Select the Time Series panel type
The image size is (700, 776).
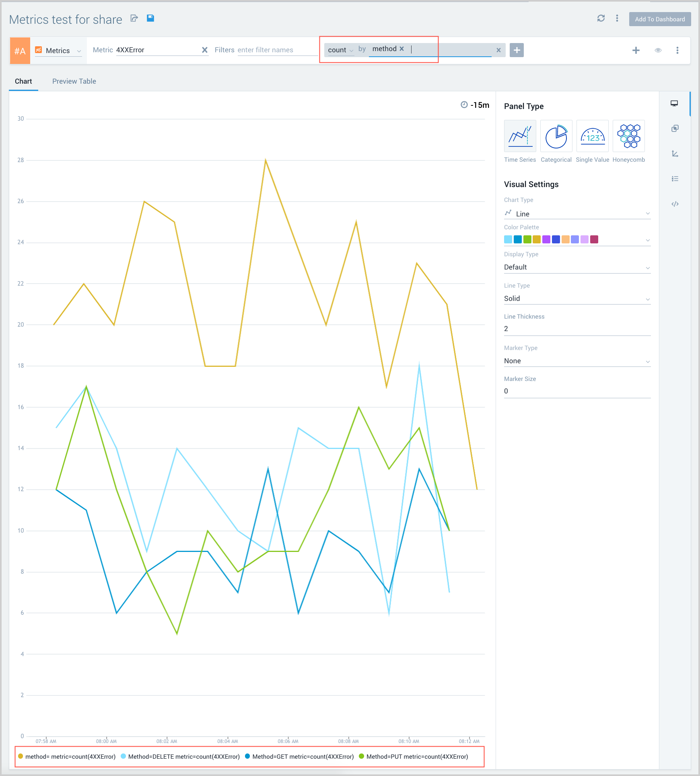(520, 136)
